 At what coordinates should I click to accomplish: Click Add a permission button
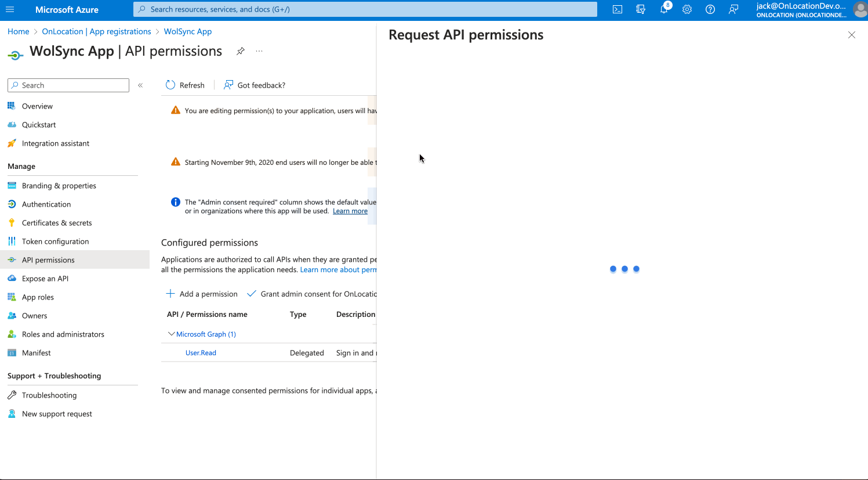pyautogui.click(x=202, y=294)
